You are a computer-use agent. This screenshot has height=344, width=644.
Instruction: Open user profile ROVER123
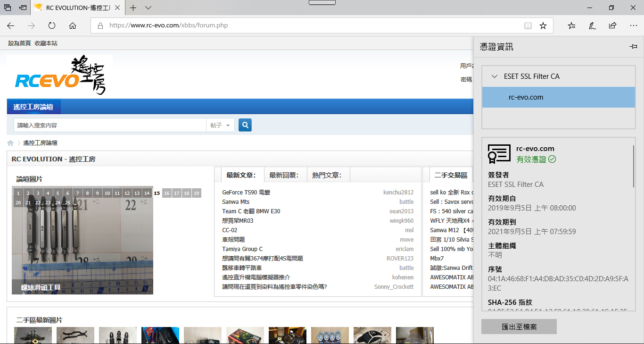click(x=400, y=259)
